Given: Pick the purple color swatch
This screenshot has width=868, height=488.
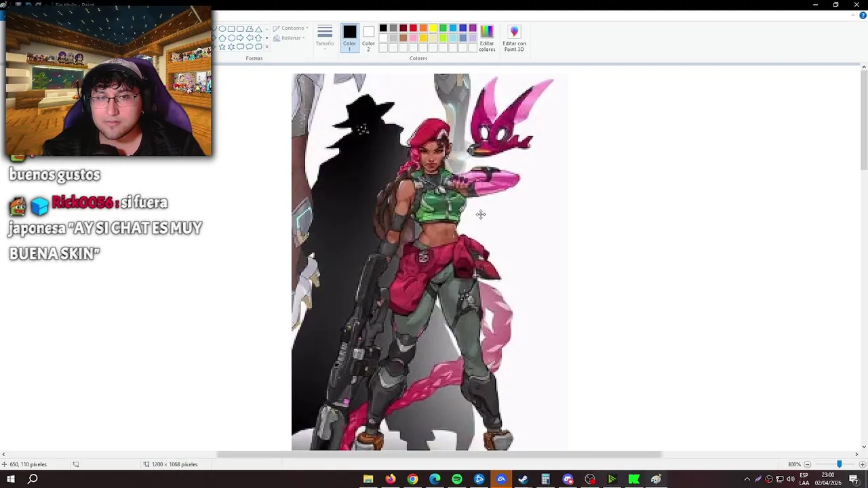Looking at the screenshot, I should pyautogui.click(x=473, y=28).
